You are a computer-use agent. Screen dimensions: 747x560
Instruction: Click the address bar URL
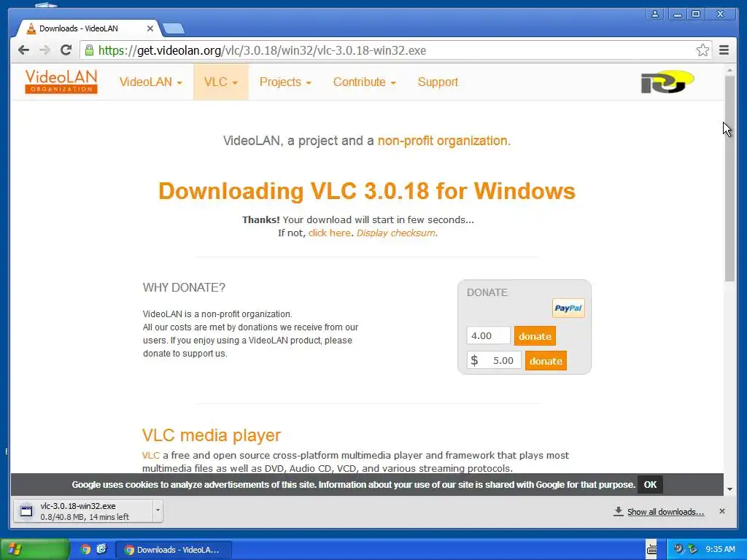pyautogui.click(x=262, y=50)
